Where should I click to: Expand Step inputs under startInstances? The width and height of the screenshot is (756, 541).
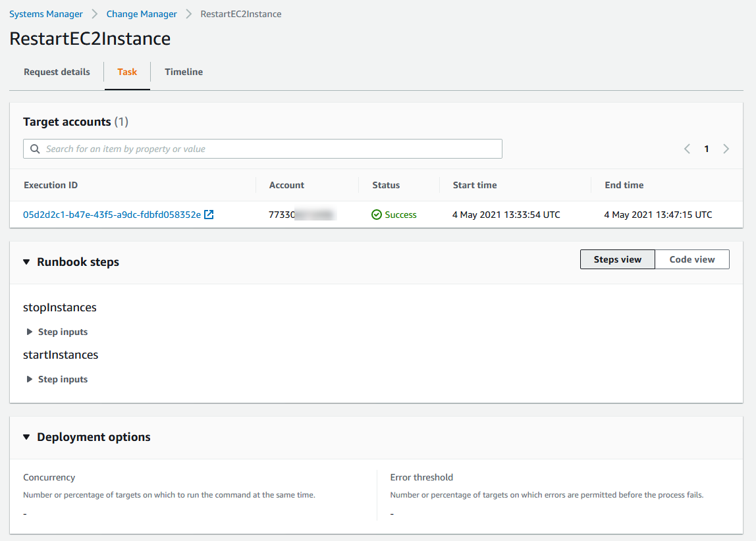[58, 379]
